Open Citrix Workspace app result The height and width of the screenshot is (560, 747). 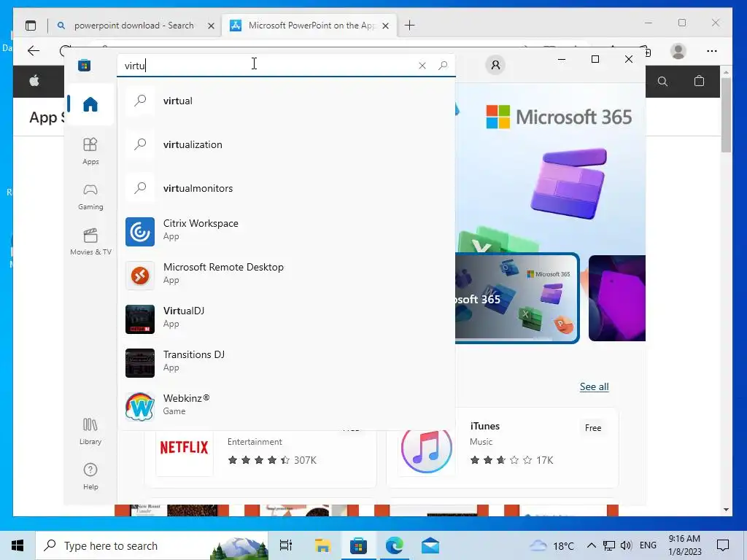(286, 232)
